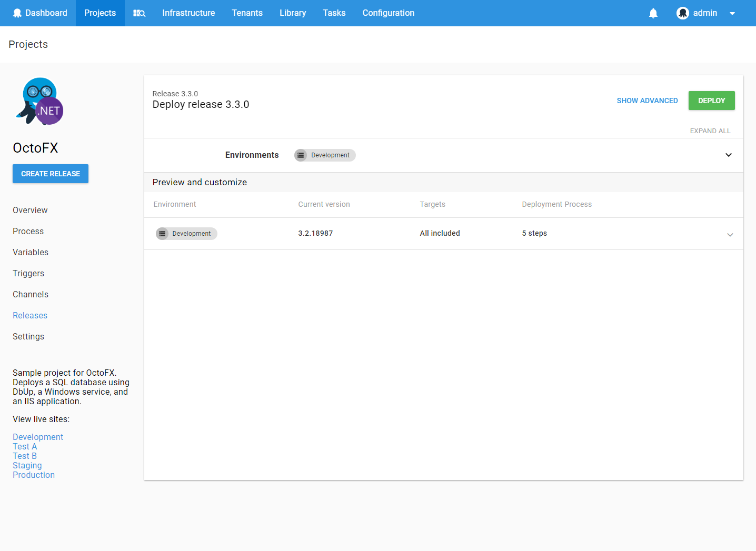Click SHOW ADVANCED

point(647,101)
